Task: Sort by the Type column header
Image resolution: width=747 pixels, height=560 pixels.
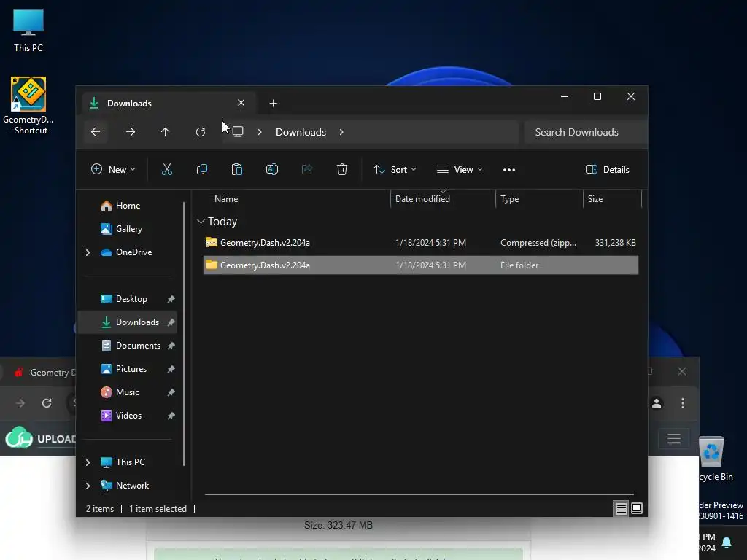Action: [509, 199]
